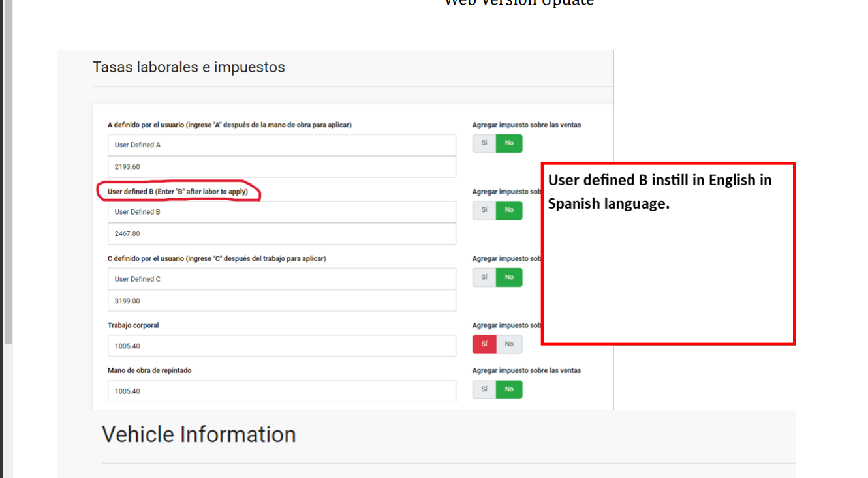Toggle Sí for User Defined B sales tax

pyautogui.click(x=484, y=210)
